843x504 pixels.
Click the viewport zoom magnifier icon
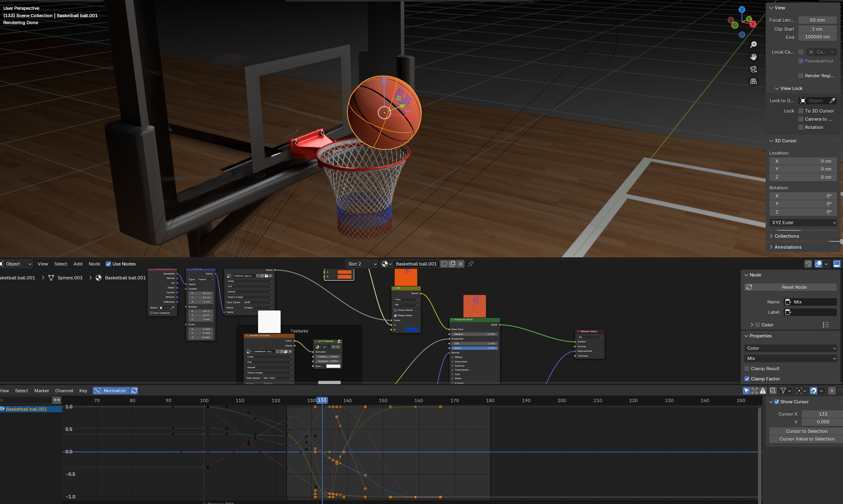point(753,45)
